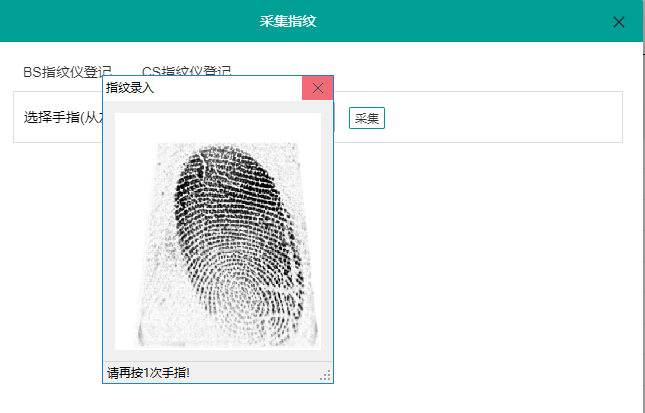This screenshot has height=413, width=645.
Task: Click the blank white area below the finger form
Action: pyautogui.click(x=480, y=280)
